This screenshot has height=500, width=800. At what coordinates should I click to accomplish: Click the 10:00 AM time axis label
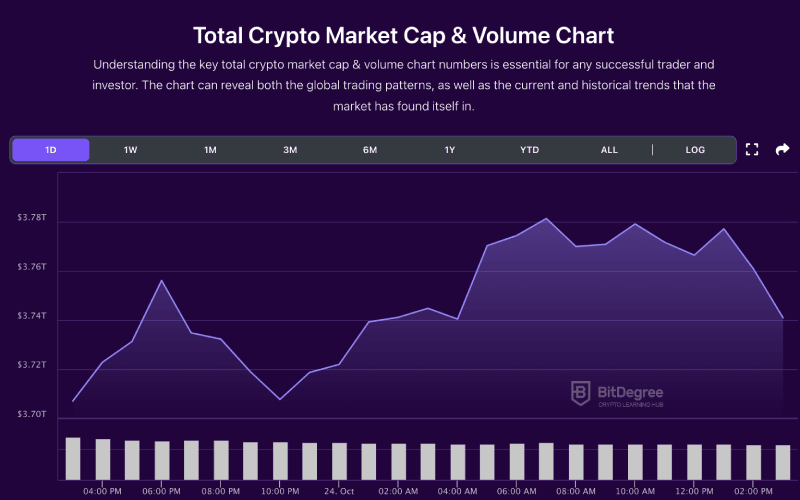click(635, 491)
